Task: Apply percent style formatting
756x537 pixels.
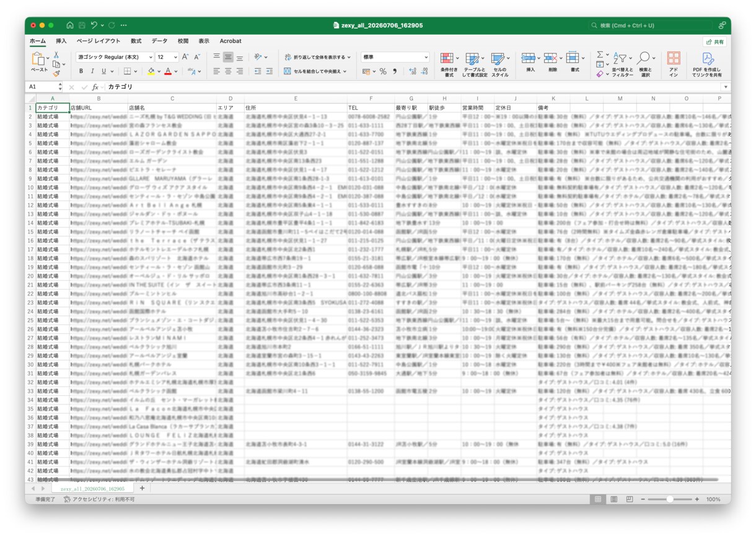Action: point(383,71)
